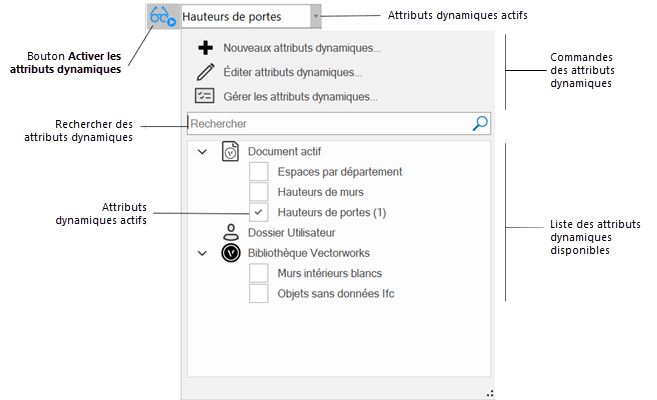Open the Hauteurs de portes dropdown arrow

[316, 16]
